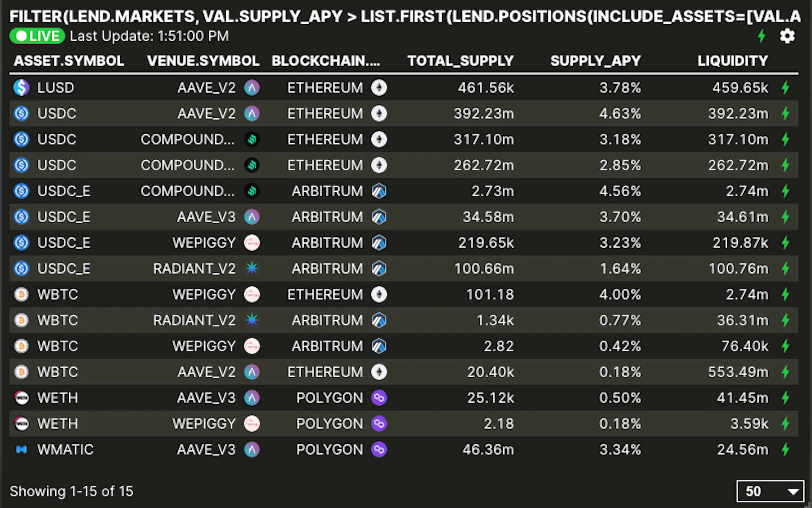The image size is (812, 508).
Task: Click the LIQUIDITY column header
Action: (x=732, y=61)
